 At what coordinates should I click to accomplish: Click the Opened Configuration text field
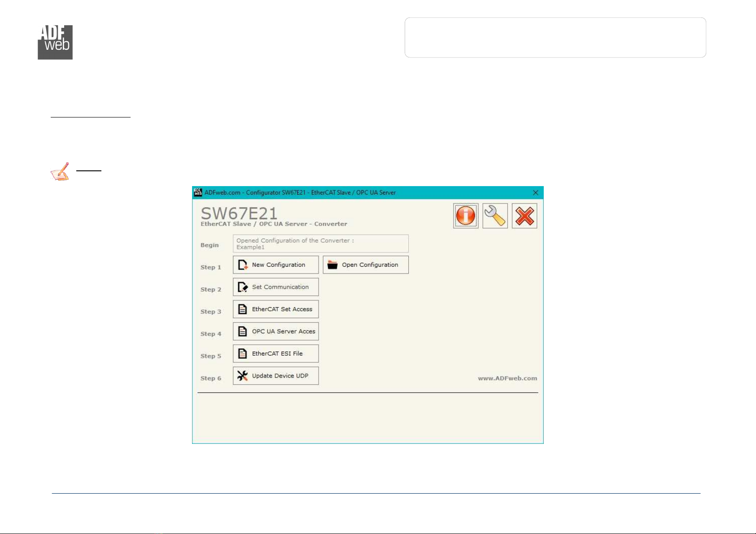coord(320,243)
